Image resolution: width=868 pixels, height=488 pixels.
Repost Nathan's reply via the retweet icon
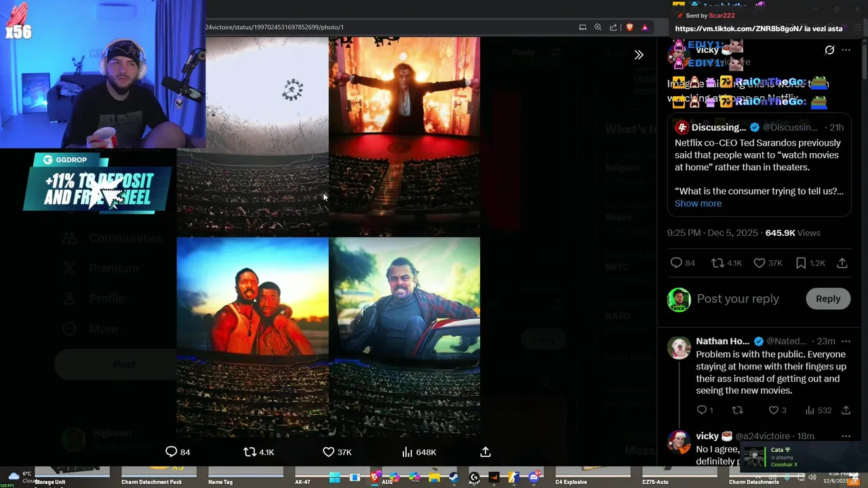tap(737, 410)
